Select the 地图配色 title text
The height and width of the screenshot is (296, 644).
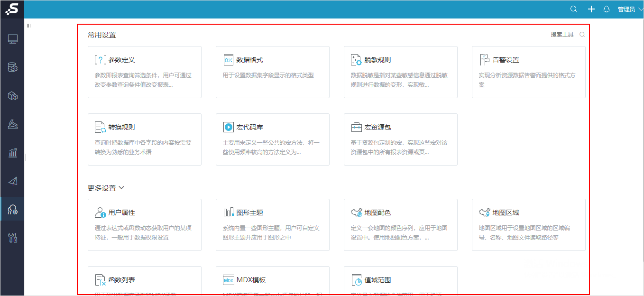(377, 213)
